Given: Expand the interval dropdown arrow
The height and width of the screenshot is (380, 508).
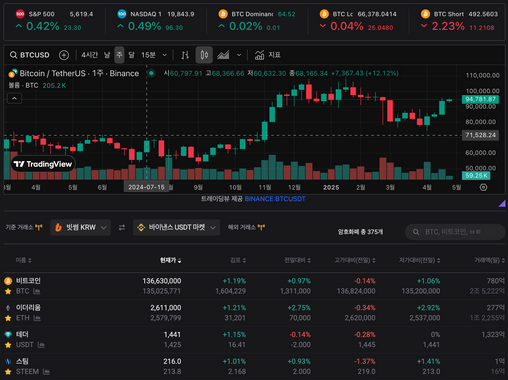Looking at the screenshot, I should [165, 55].
